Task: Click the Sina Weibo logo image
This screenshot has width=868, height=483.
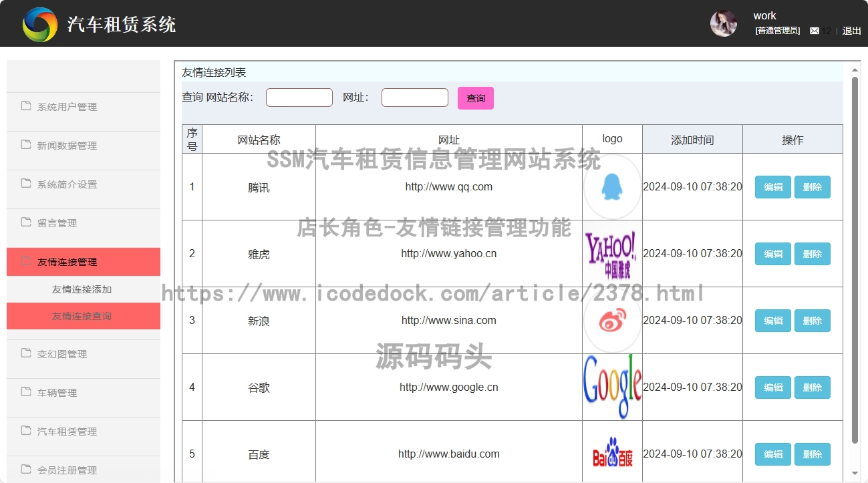Action: [612, 321]
